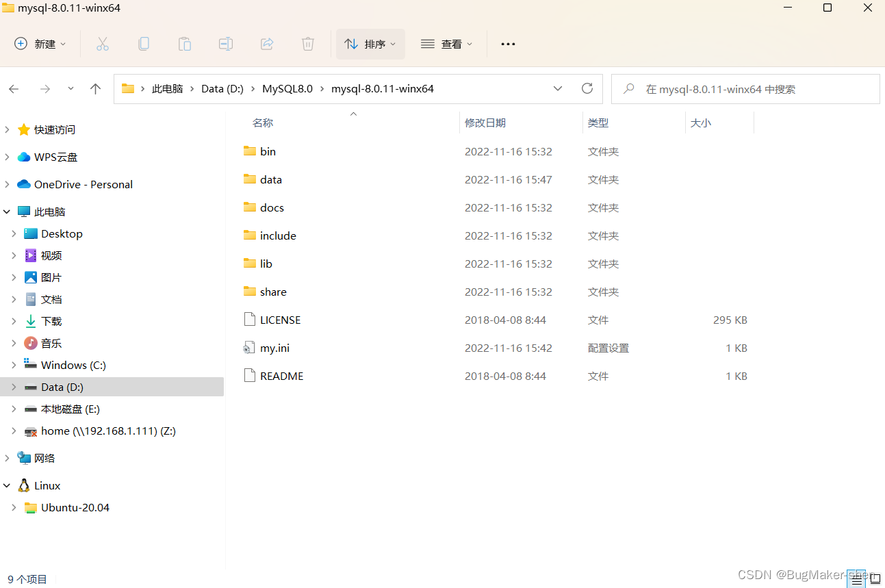Select the share folder icon
The width and height of the screenshot is (885, 588).
(x=250, y=291)
